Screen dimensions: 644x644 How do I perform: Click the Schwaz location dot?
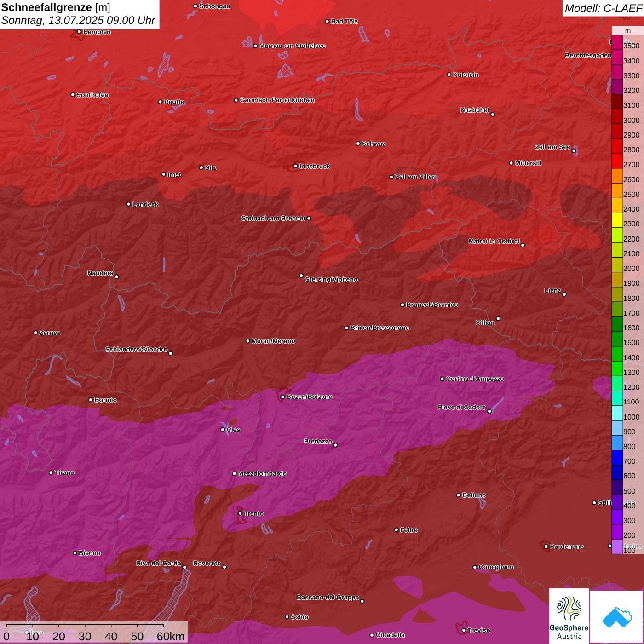tap(358, 144)
